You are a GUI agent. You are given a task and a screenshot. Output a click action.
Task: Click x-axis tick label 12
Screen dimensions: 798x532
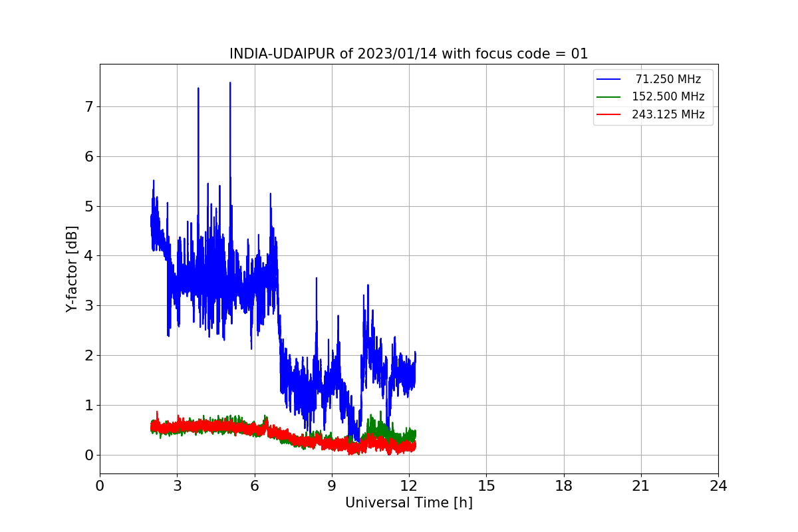(x=409, y=486)
